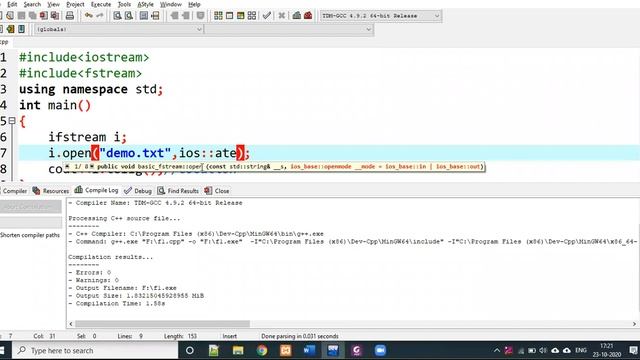
Task: Click the Delete Profiling Information red icon
Action: tap(308, 16)
